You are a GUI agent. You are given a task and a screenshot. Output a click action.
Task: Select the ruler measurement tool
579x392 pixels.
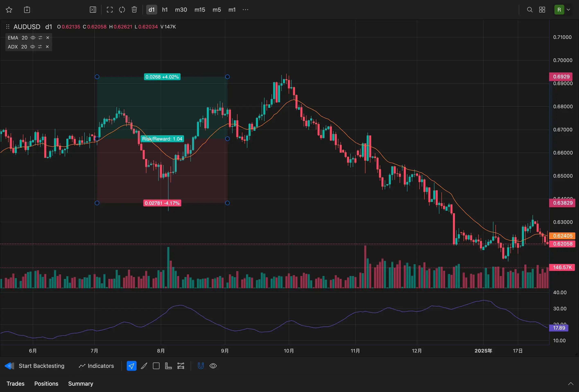(x=168, y=366)
